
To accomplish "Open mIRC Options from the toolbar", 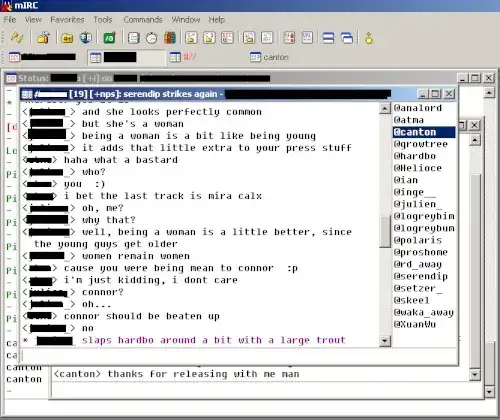I will [x=43, y=37].
